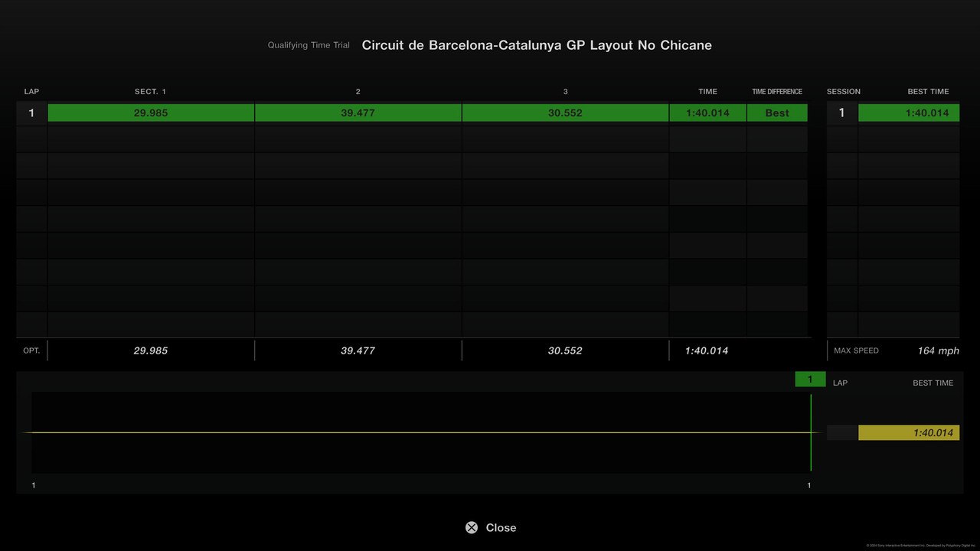
Task: Click the 164 mph max speed value
Action: 938,350
